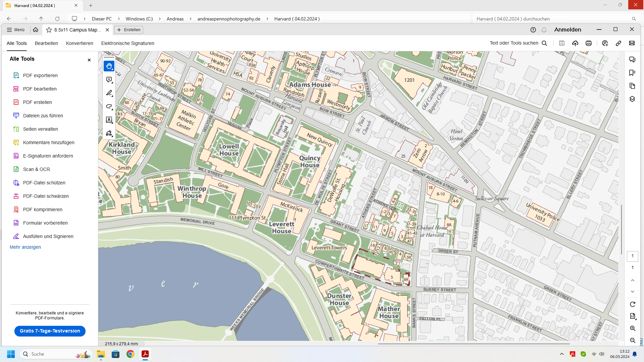
Task: Go to Acrobat Home icon
Action: [x=36, y=30]
